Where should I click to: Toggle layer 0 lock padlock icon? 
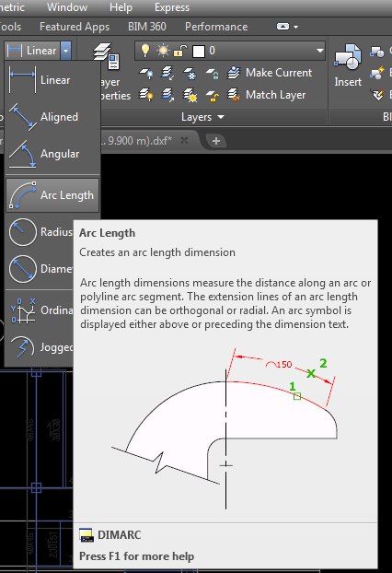coord(180,51)
